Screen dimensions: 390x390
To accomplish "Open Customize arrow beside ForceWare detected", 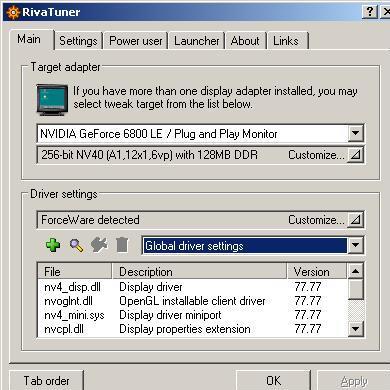I will coord(355,220).
